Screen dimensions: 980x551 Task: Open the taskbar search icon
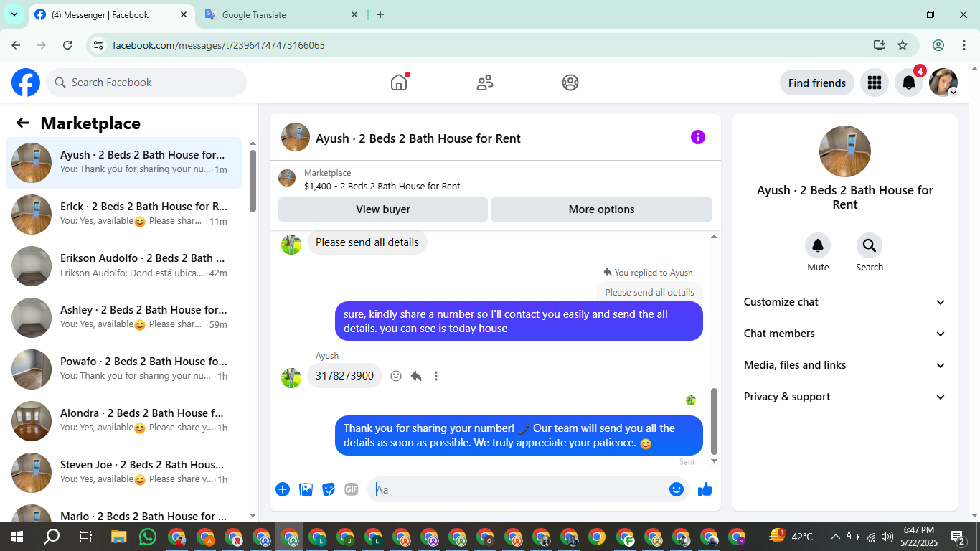[52, 537]
